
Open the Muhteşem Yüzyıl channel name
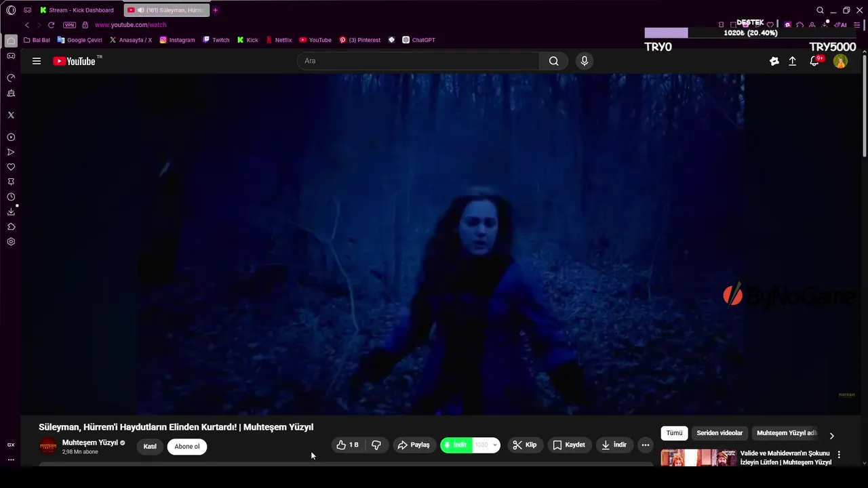point(90,443)
